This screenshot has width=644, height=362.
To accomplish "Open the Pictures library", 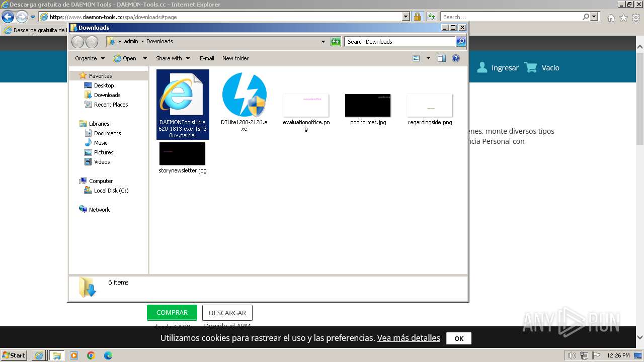I will [x=104, y=152].
